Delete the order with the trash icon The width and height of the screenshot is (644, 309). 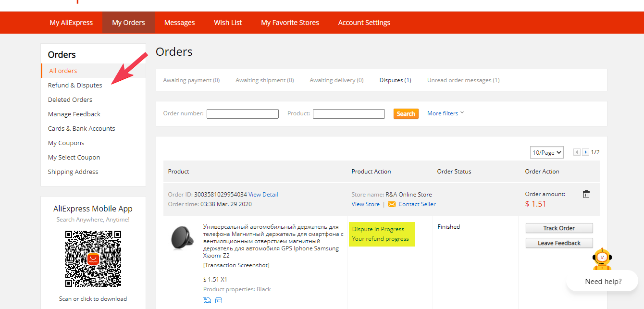[x=586, y=194]
